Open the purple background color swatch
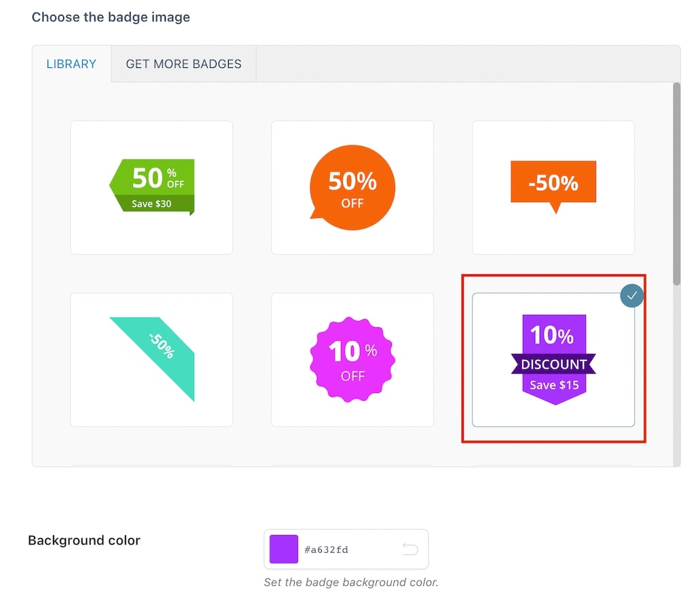 click(x=284, y=549)
